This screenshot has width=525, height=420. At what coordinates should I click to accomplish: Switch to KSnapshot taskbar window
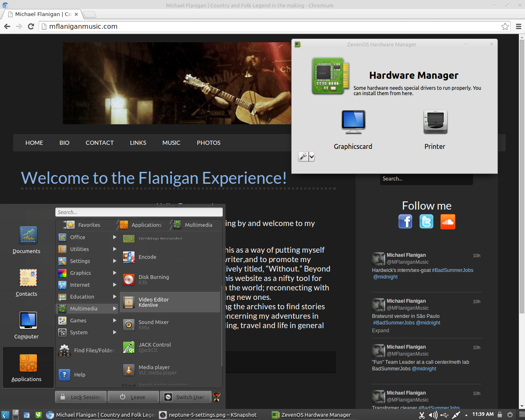click(x=208, y=415)
